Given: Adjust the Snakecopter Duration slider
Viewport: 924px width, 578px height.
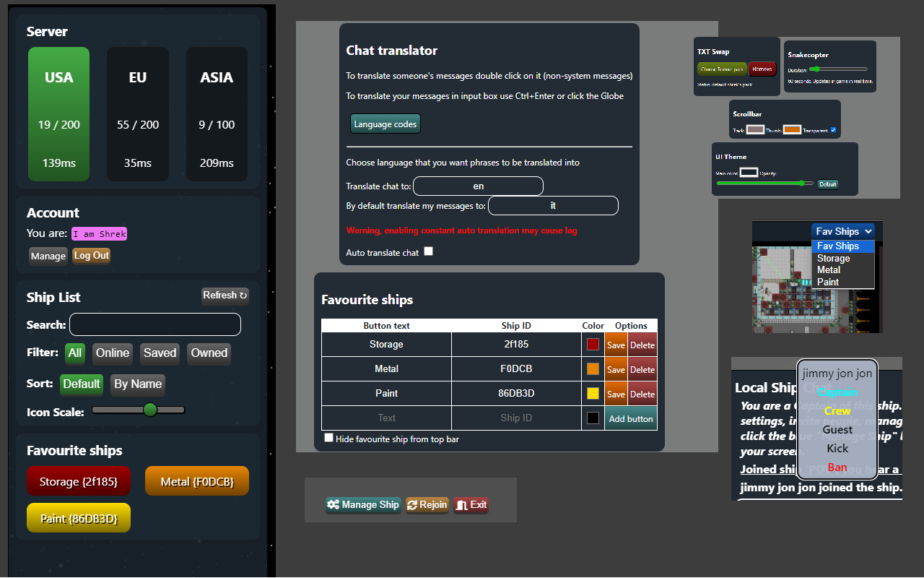Looking at the screenshot, I should click(x=838, y=69).
